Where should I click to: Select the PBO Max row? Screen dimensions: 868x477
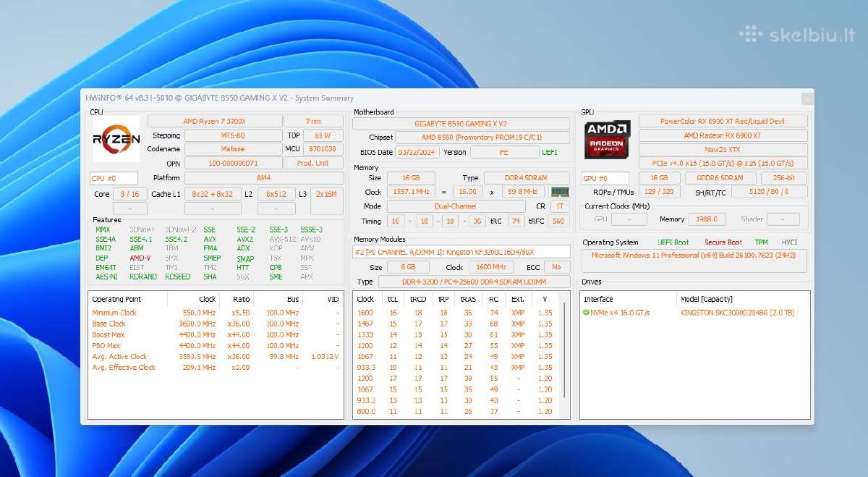pos(216,345)
